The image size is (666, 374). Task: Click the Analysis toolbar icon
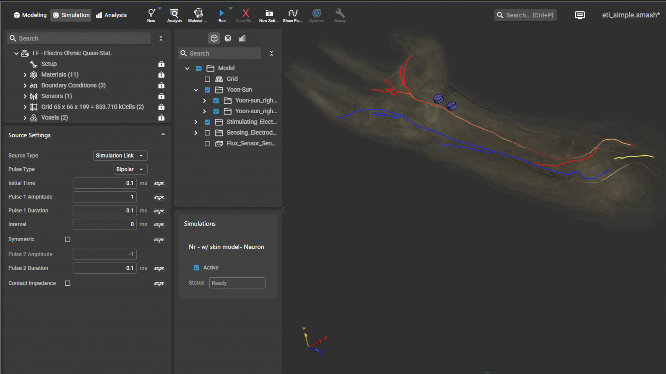point(174,15)
